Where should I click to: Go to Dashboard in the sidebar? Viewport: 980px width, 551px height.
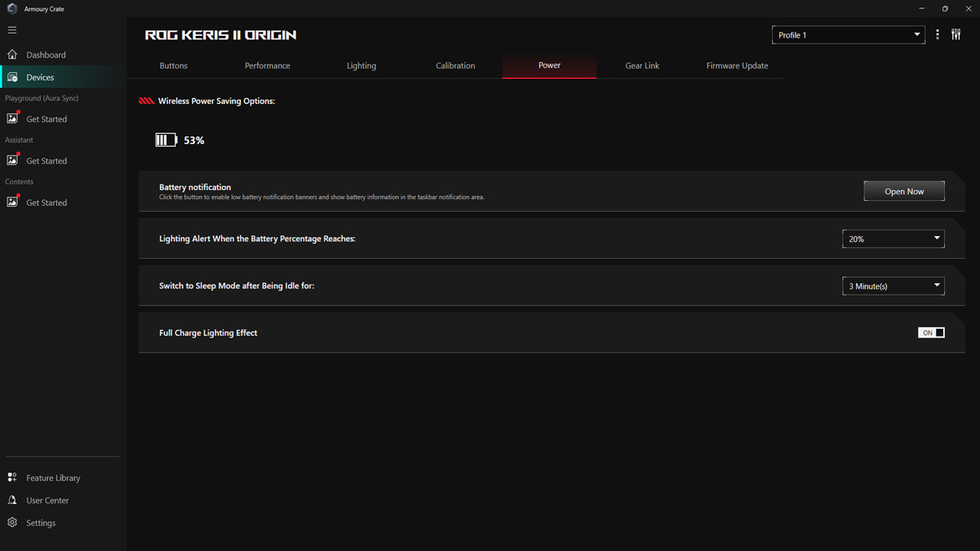click(45, 55)
